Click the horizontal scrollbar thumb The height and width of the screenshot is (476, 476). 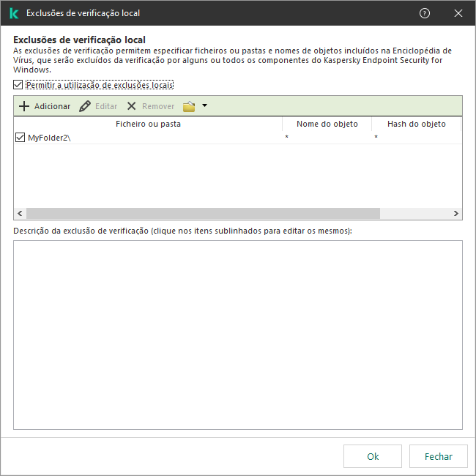(203, 213)
